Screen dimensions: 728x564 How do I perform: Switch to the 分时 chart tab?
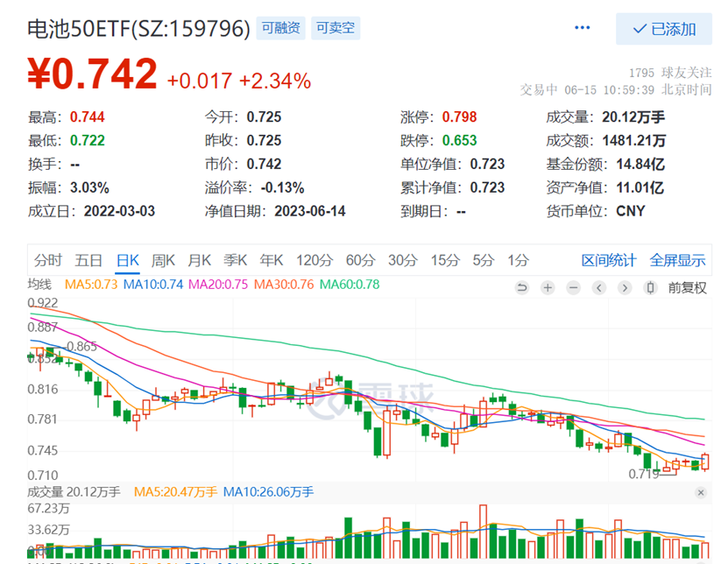(x=48, y=260)
